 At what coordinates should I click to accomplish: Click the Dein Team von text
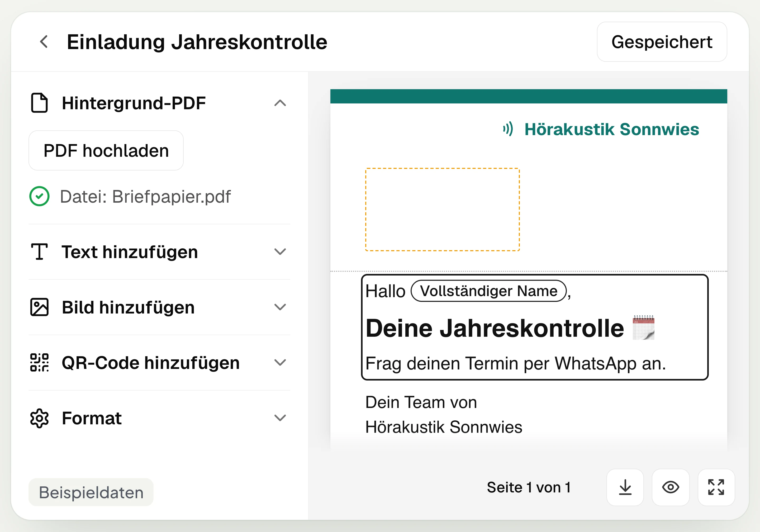pos(421,402)
